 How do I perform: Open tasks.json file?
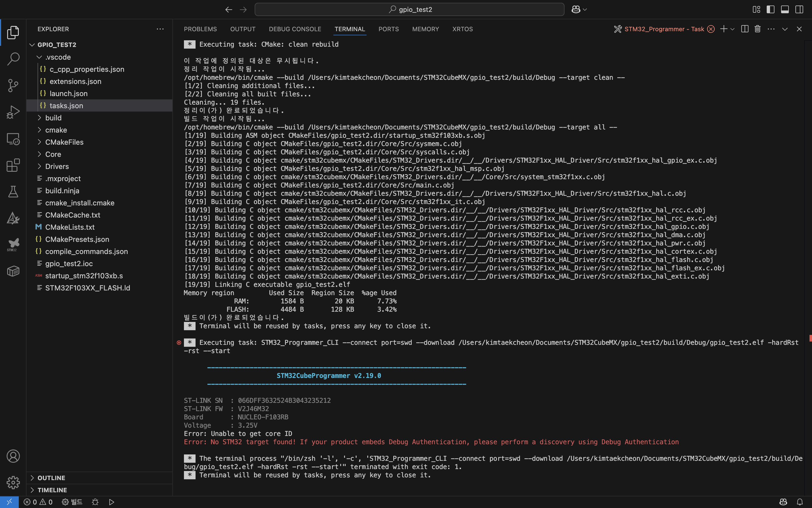click(99, 105)
